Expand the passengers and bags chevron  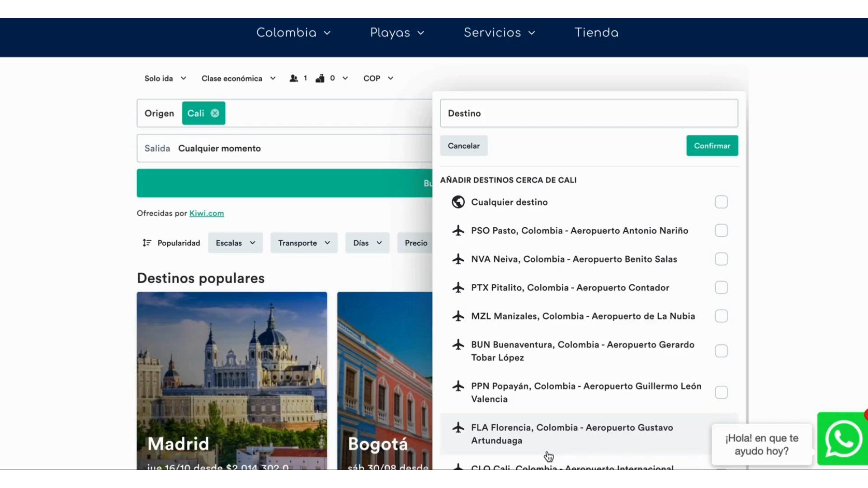(345, 78)
